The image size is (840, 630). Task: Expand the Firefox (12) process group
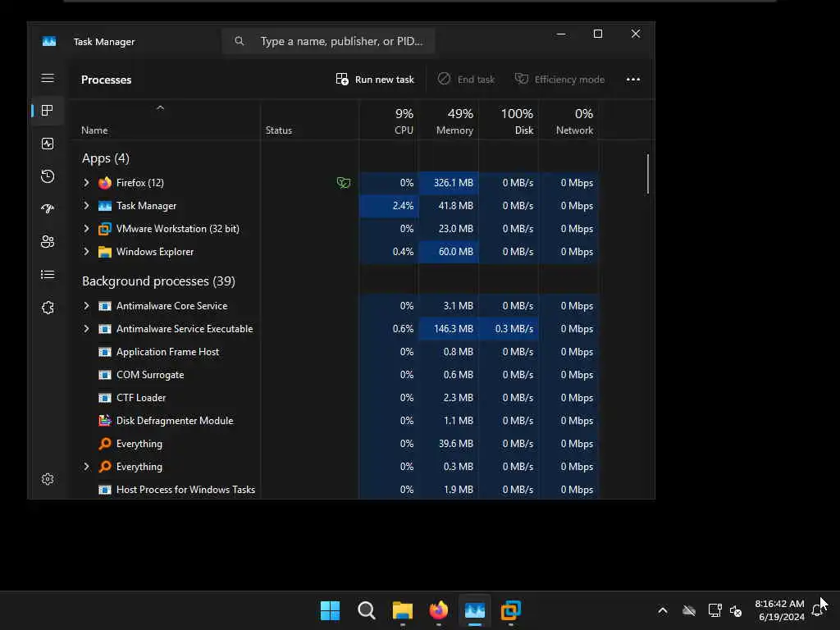point(86,183)
